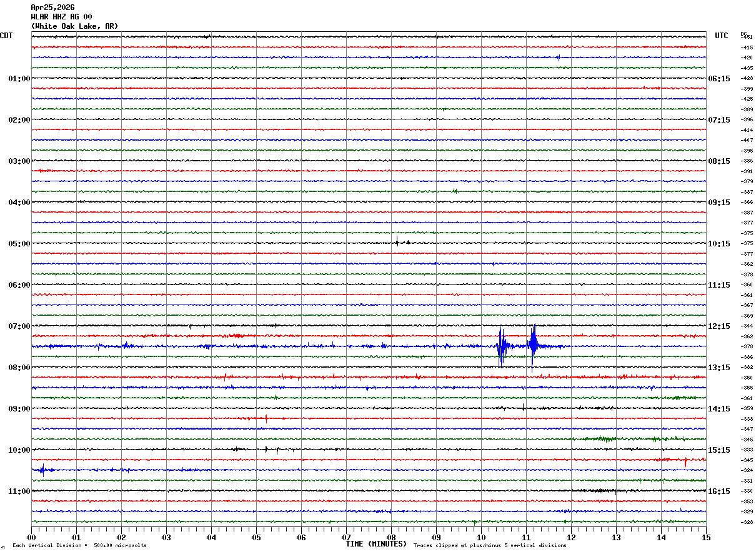The height and width of the screenshot is (554, 756).
Task: Click the TIME (MINUTES) axis title
Action: click(x=376, y=544)
